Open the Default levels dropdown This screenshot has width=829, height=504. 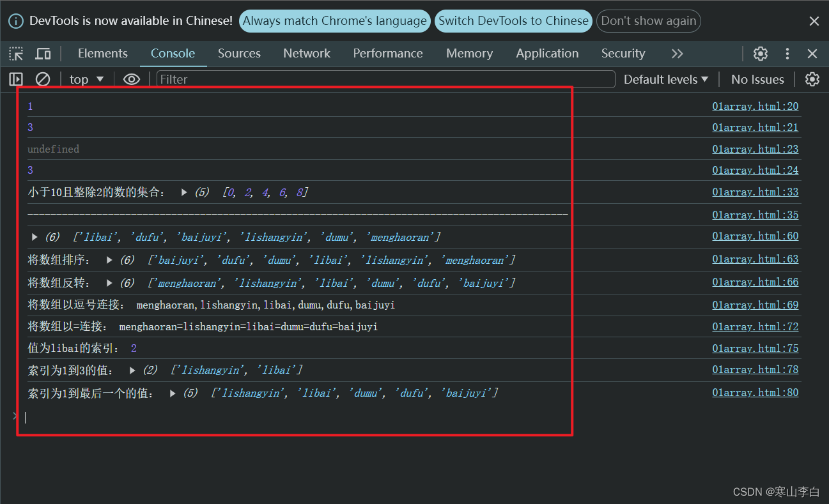[x=666, y=79]
